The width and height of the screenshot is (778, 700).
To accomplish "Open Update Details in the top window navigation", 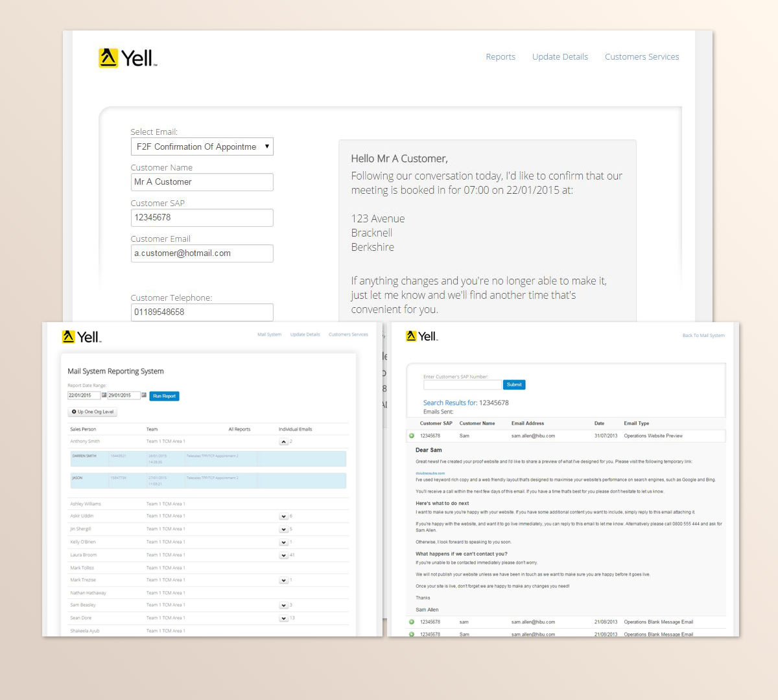I will point(560,57).
